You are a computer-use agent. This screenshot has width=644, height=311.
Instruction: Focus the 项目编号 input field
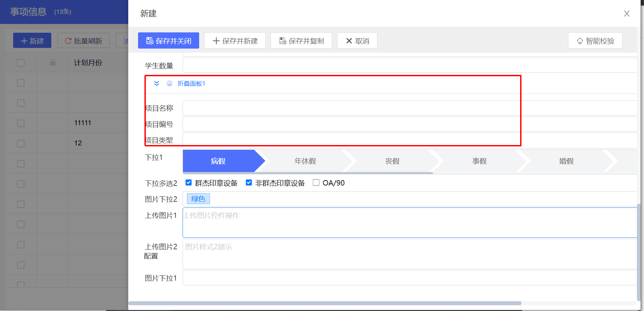click(x=409, y=124)
